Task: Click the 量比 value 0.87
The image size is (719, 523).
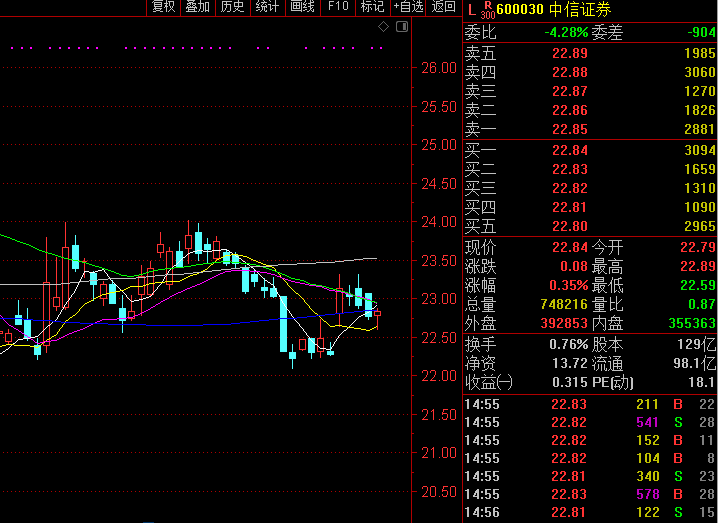Action: [702, 304]
